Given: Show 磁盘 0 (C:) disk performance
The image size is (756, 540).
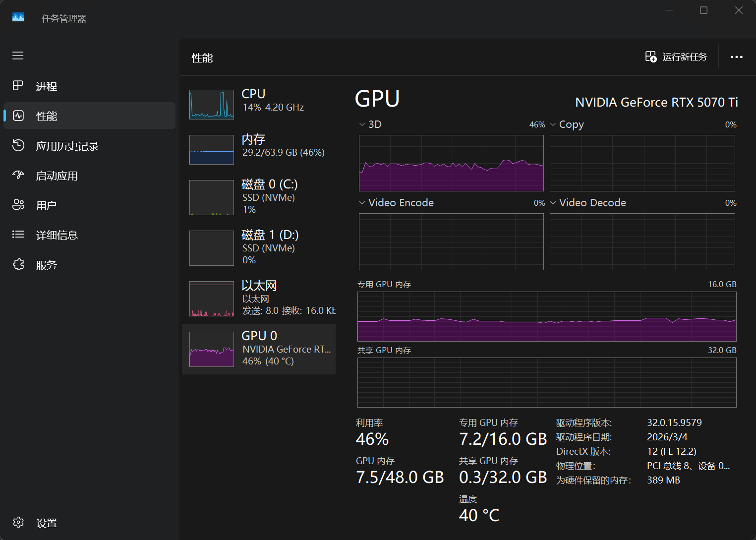Looking at the screenshot, I should [x=259, y=197].
